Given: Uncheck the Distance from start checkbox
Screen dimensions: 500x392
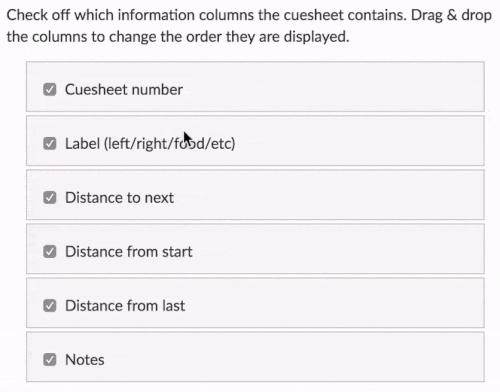Looking at the screenshot, I should click(x=50, y=251).
